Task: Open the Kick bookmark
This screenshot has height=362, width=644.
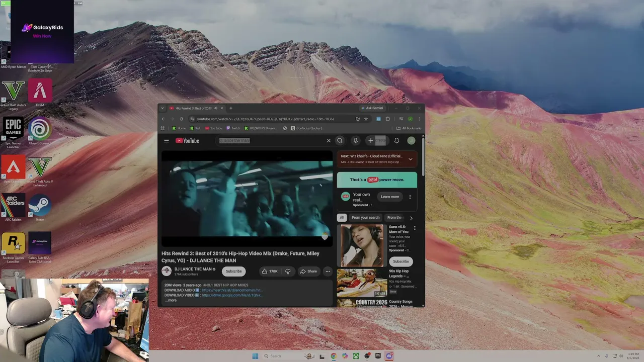Action: [x=195, y=128]
